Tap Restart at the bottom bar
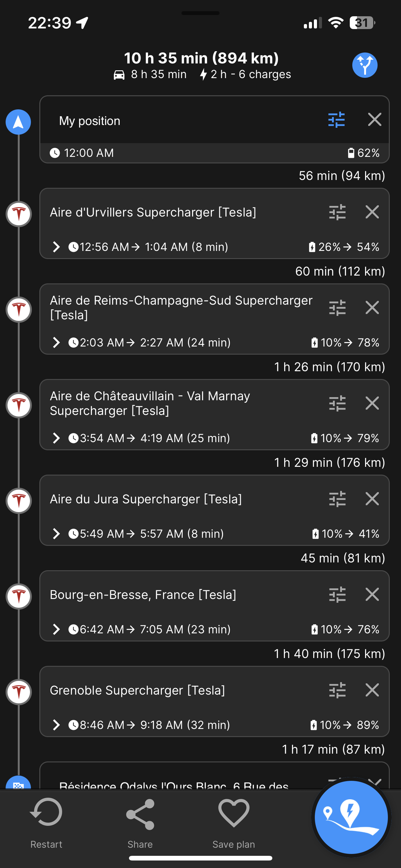The image size is (401, 868). 46,823
